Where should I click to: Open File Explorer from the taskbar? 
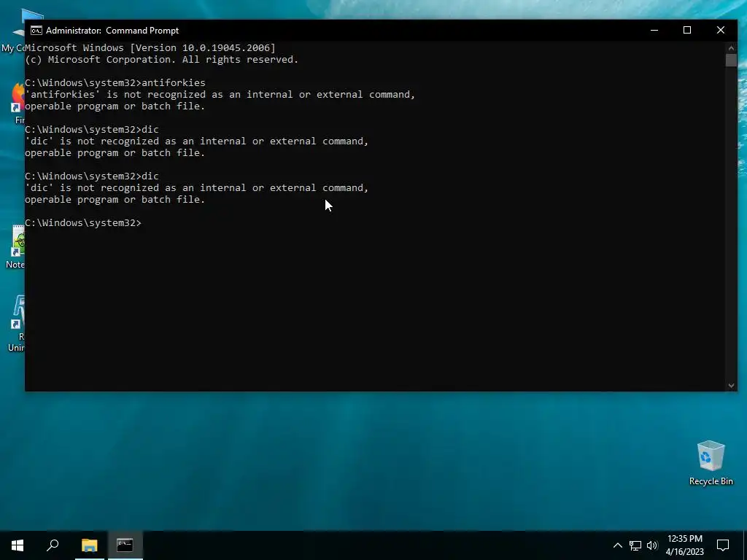click(x=89, y=545)
